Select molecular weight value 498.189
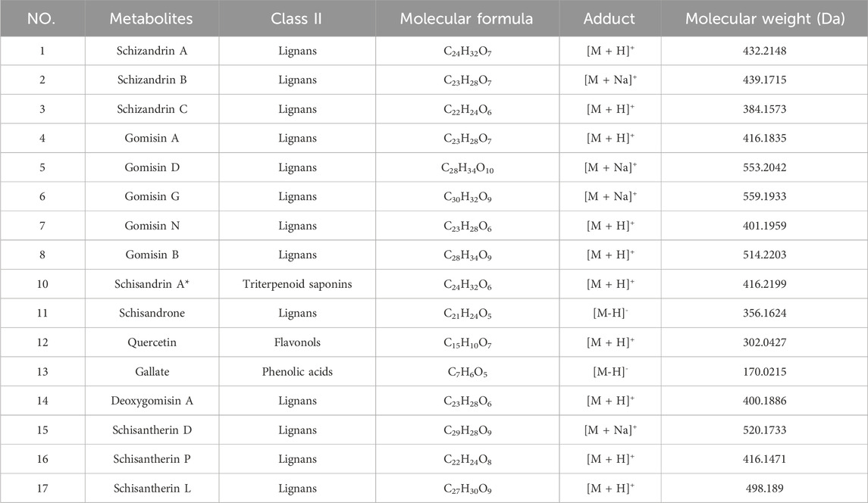Viewport: 868px width, 503px height. click(x=764, y=489)
